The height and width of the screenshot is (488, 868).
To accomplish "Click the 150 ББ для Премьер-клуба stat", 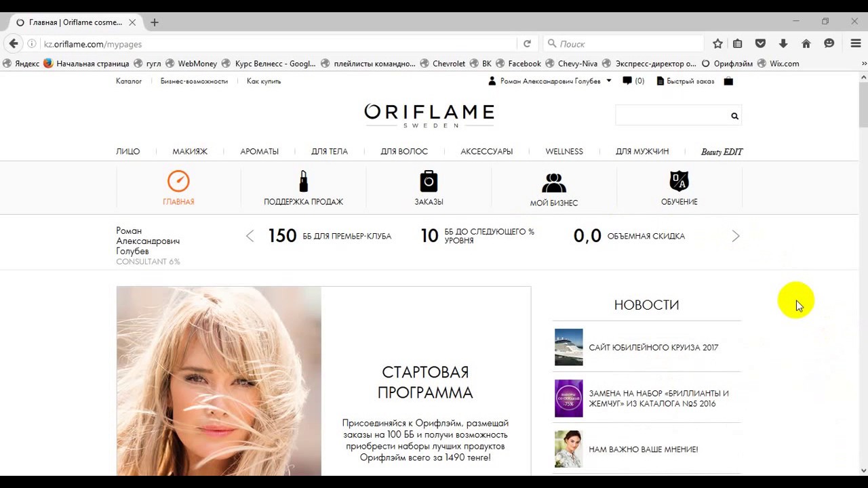I will point(330,236).
